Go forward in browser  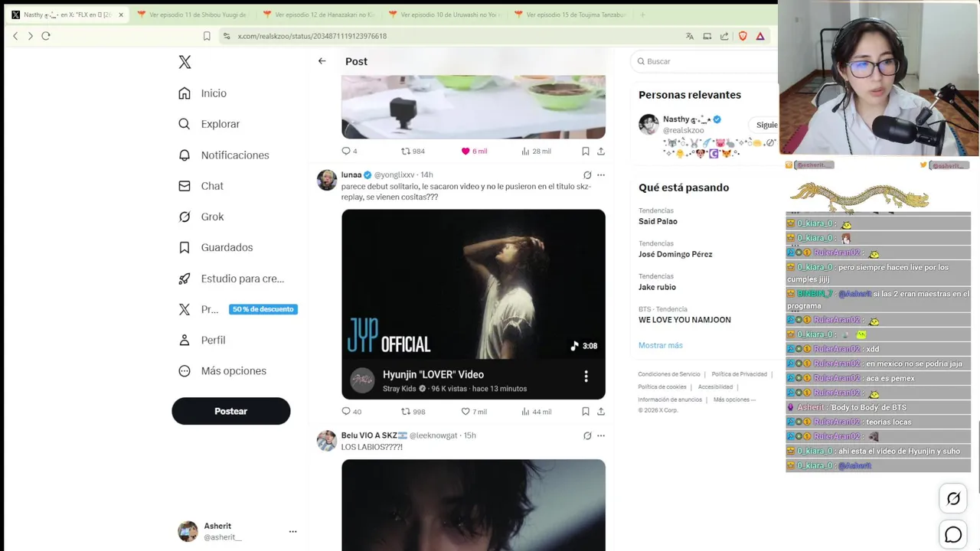[x=31, y=36]
